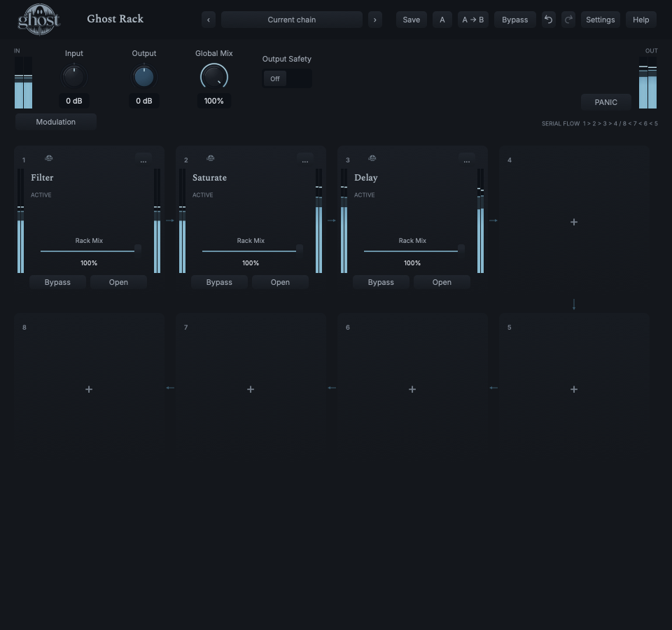
Task: Adjust the Filter Rack Mix slider
Action: (x=90, y=251)
